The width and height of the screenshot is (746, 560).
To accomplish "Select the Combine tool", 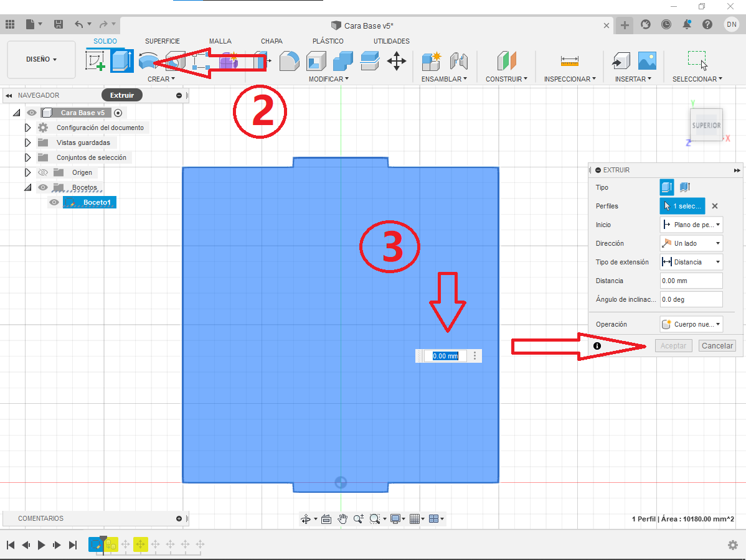I will 342,61.
